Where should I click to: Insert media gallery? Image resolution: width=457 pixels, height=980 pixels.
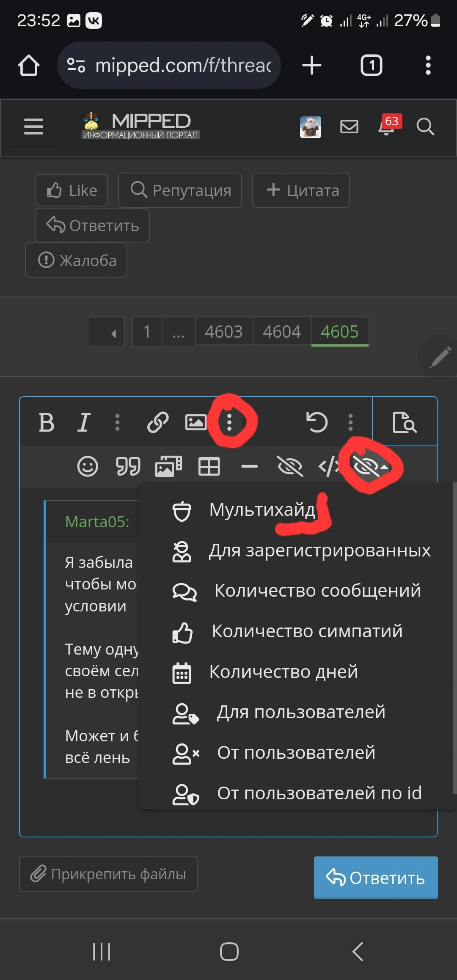click(168, 467)
